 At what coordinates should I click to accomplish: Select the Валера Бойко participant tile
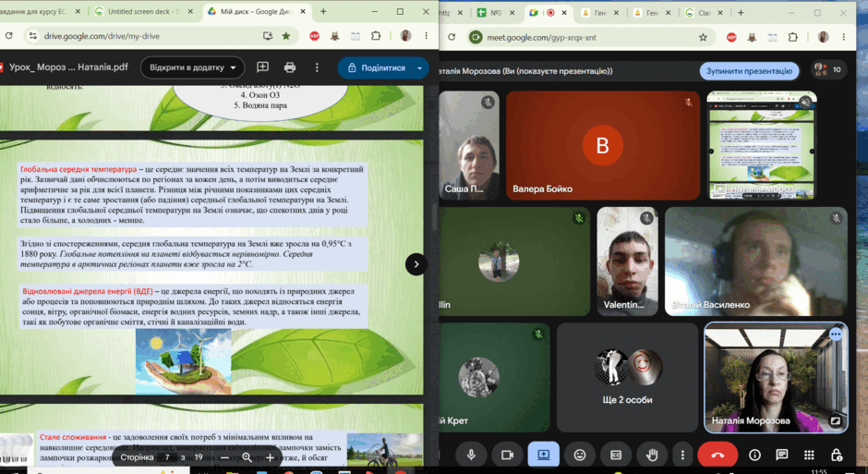[603, 146]
